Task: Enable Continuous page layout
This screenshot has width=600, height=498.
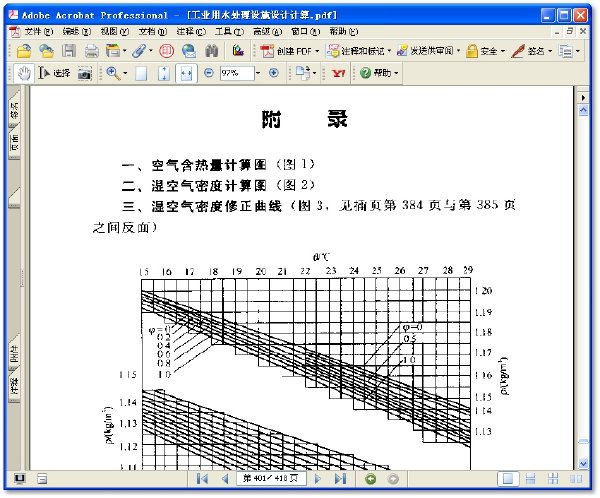Action: [530, 478]
